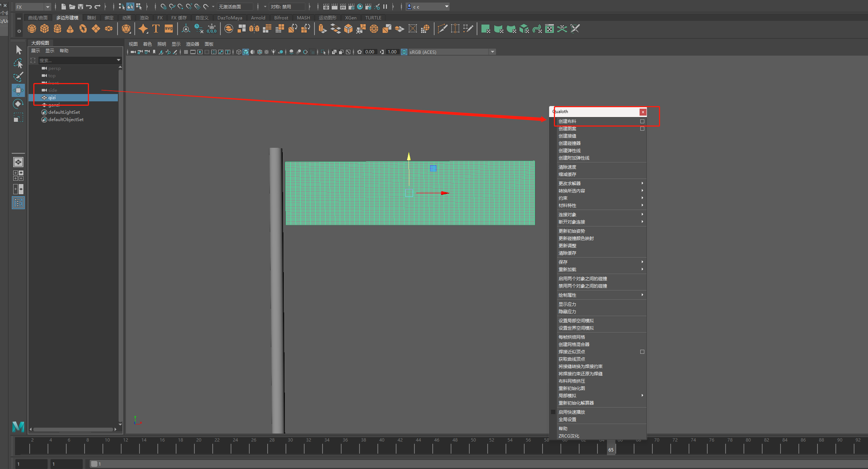Open option box for 创建布料

[642, 121]
